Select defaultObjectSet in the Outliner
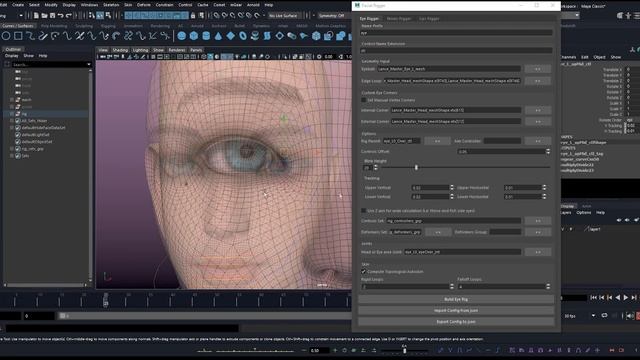 click(x=37, y=142)
